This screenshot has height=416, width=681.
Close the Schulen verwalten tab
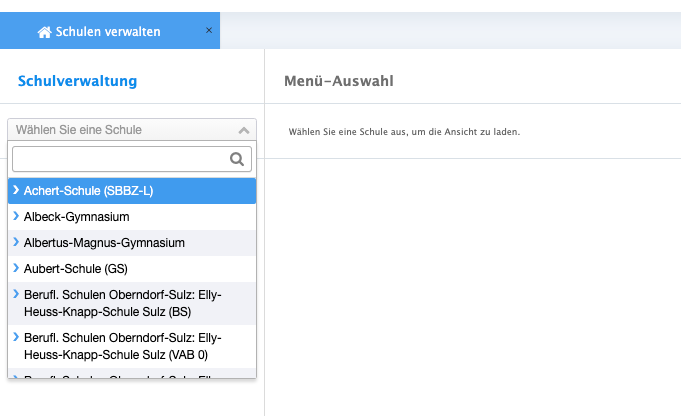(x=208, y=30)
